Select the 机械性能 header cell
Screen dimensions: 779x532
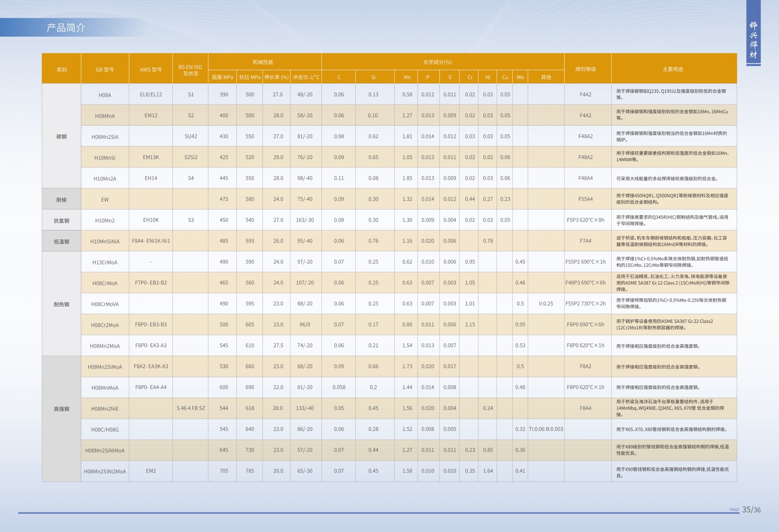pyautogui.click(x=263, y=62)
